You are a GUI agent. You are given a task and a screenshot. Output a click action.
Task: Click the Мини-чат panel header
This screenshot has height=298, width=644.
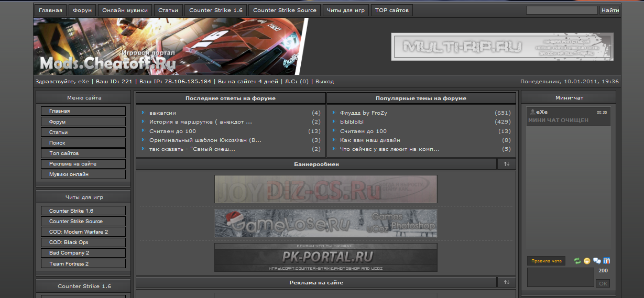point(569,97)
